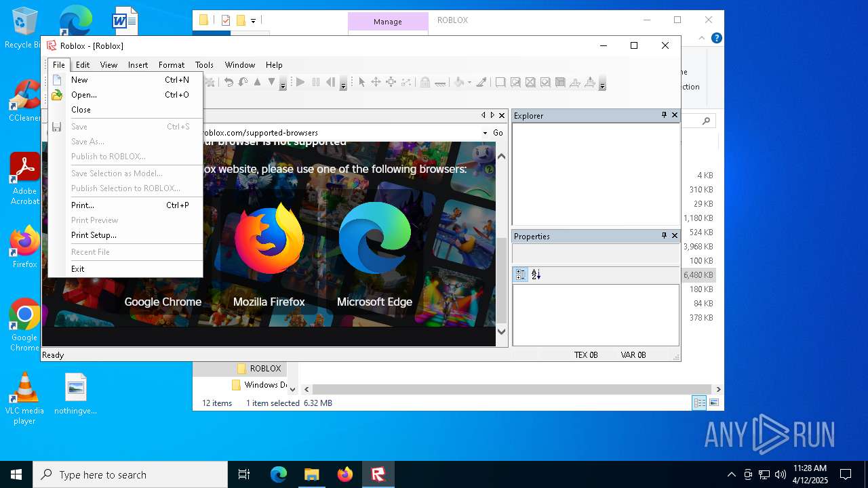Open the address bar URL dropdown
The width and height of the screenshot is (868, 488).
point(485,133)
